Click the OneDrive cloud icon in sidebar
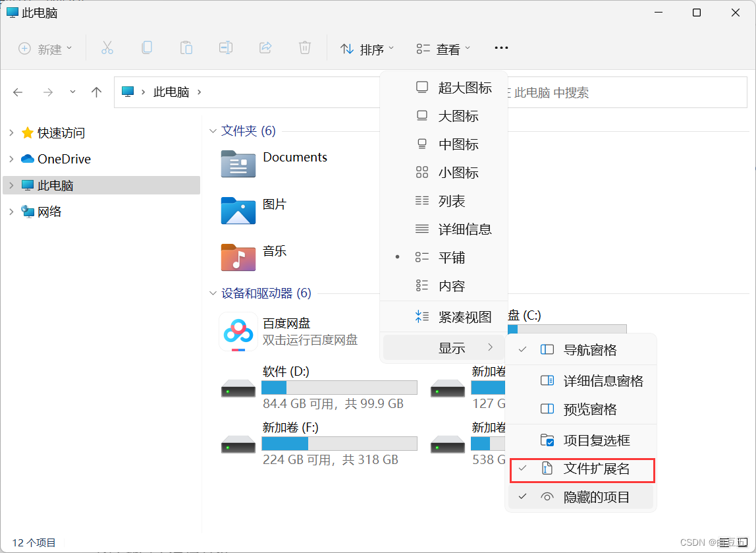Viewport: 756px width, 553px height. pos(28,159)
